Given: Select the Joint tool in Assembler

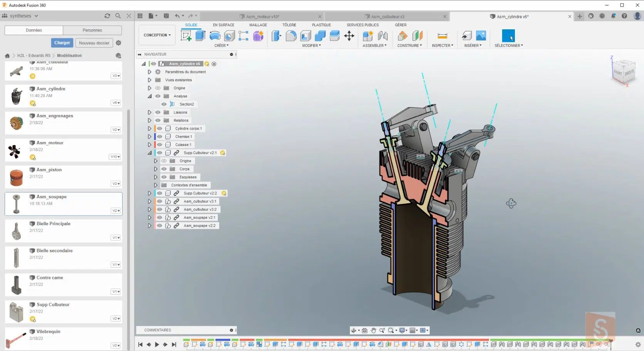Looking at the screenshot, I should click(x=383, y=36).
